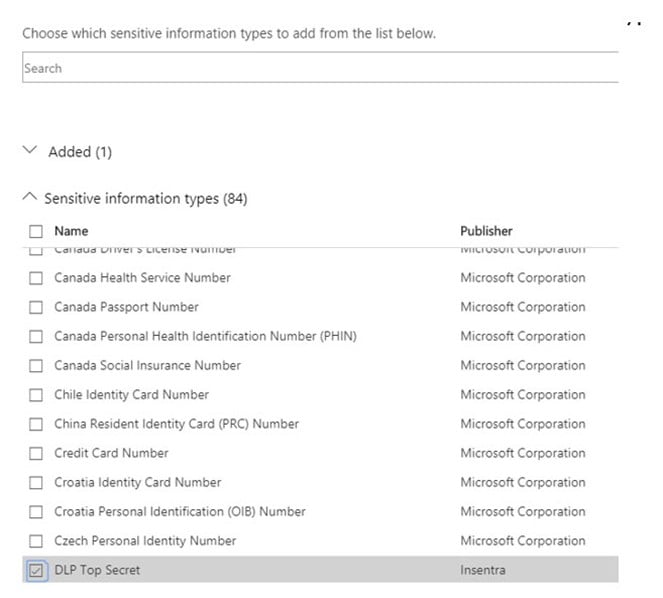
Task: Tick the Canada Social Insurance Number checkbox
Action: (36, 365)
